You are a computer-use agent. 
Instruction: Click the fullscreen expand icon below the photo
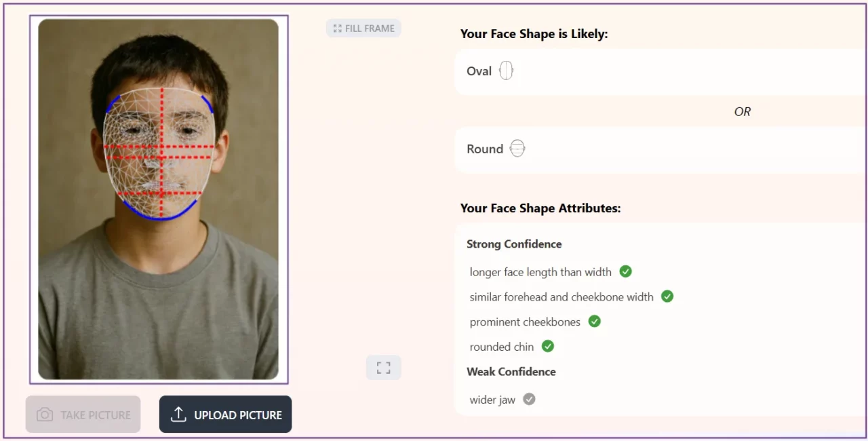coord(383,368)
